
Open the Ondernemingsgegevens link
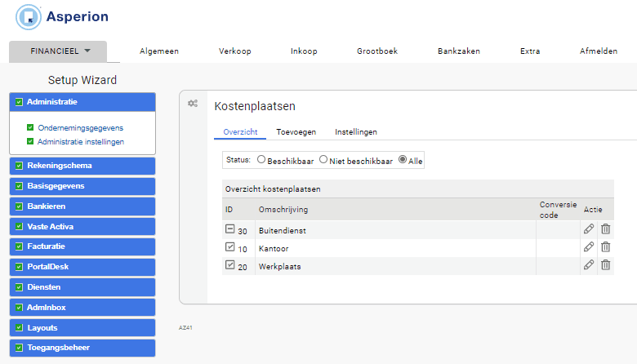coord(80,128)
